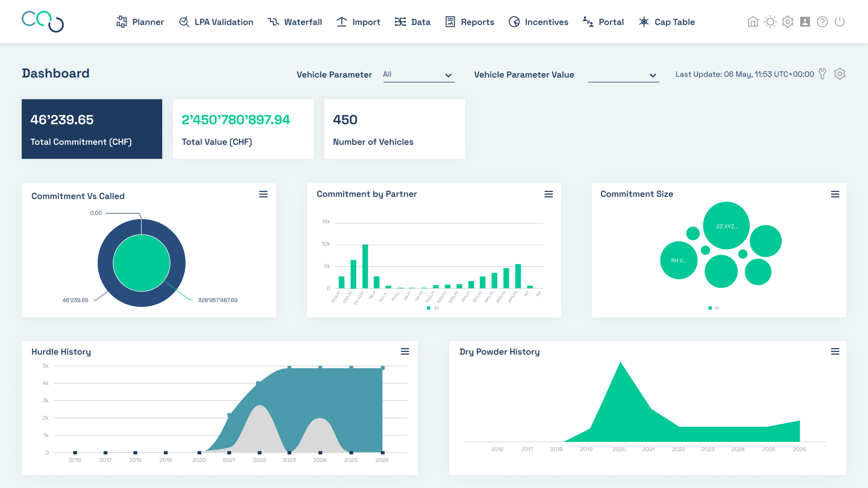
Task: Open dashboard wrench tool icon
Action: pos(822,74)
